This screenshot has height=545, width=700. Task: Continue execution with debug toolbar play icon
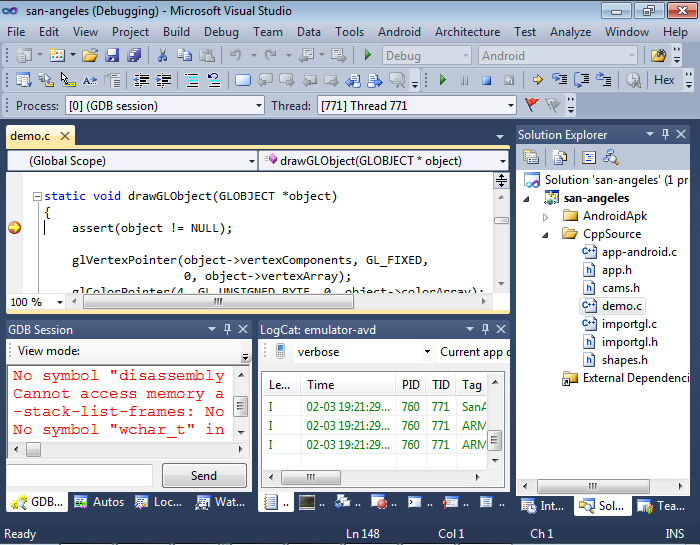442,80
